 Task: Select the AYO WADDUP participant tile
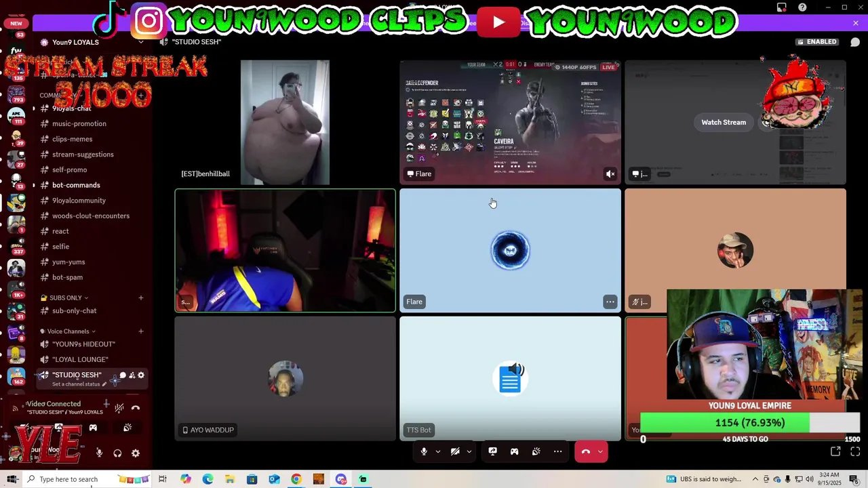285,379
